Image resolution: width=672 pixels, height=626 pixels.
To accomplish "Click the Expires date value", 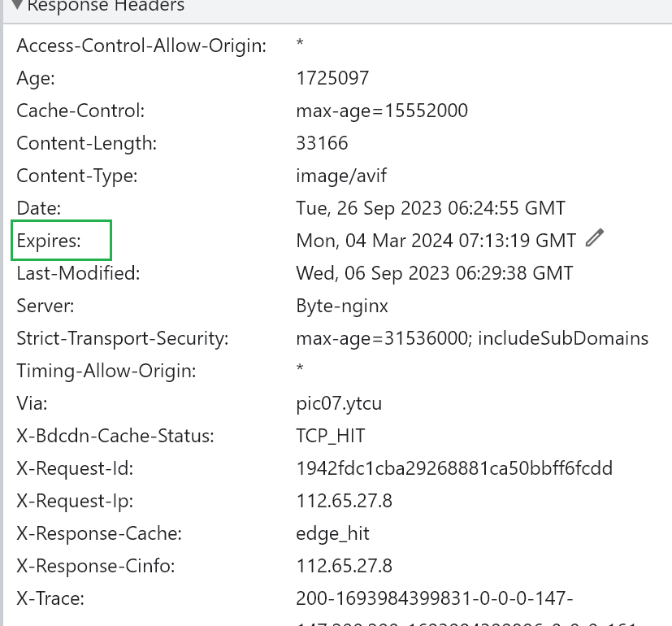I will click(x=436, y=241).
